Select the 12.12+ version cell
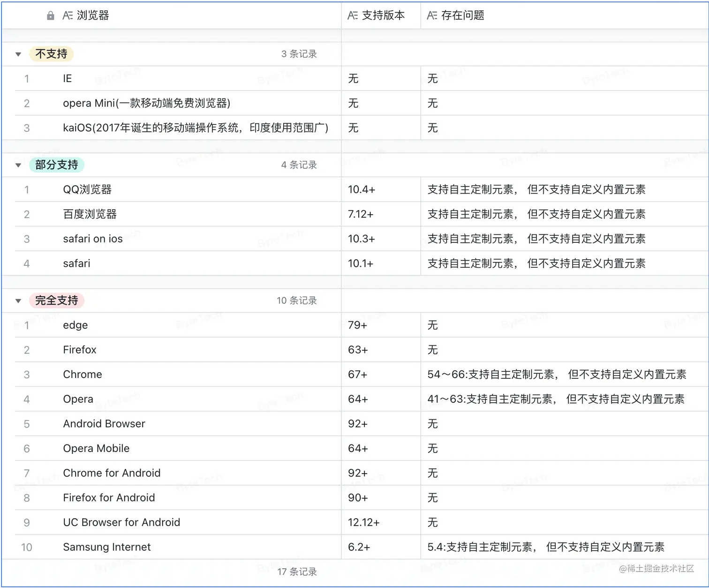The width and height of the screenshot is (709, 588). tap(381, 522)
